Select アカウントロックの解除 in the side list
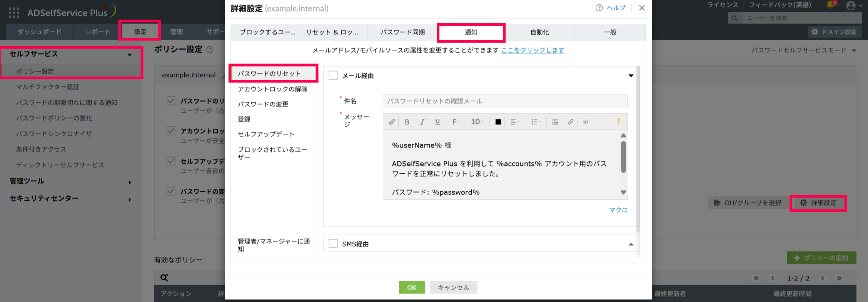 [x=272, y=89]
